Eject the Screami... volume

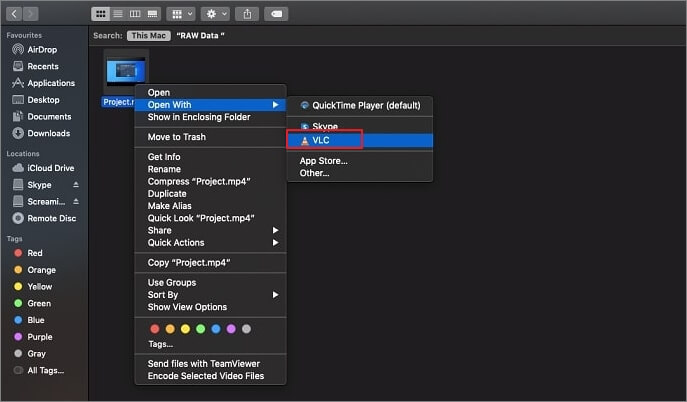coord(75,201)
